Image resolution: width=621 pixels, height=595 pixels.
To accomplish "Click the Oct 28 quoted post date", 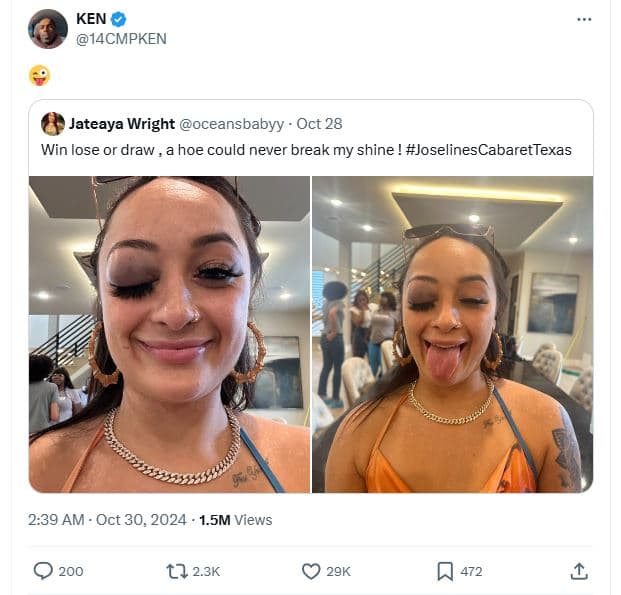I will [x=320, y=124].
